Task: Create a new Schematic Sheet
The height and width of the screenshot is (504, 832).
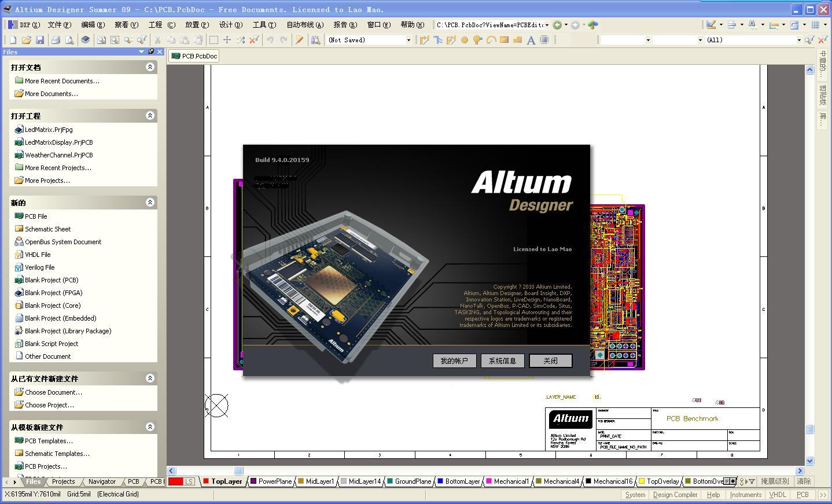Action: pyautogui.click(x=42, y=229)
